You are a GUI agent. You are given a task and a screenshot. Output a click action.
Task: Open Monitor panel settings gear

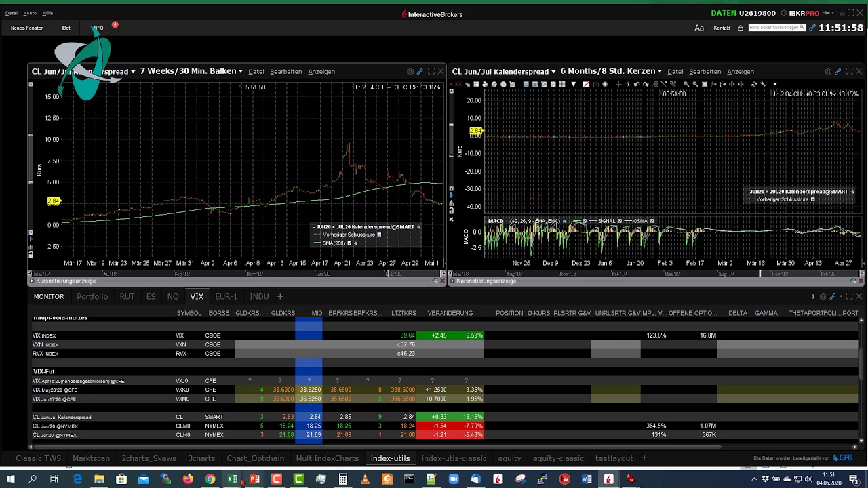click(823, 297)
